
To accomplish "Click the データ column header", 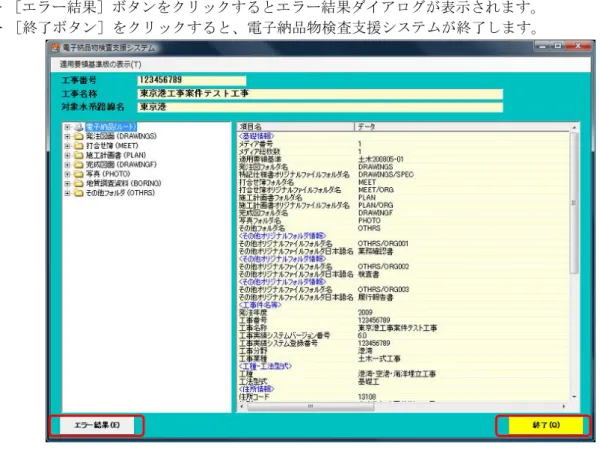I will (462, 127).
